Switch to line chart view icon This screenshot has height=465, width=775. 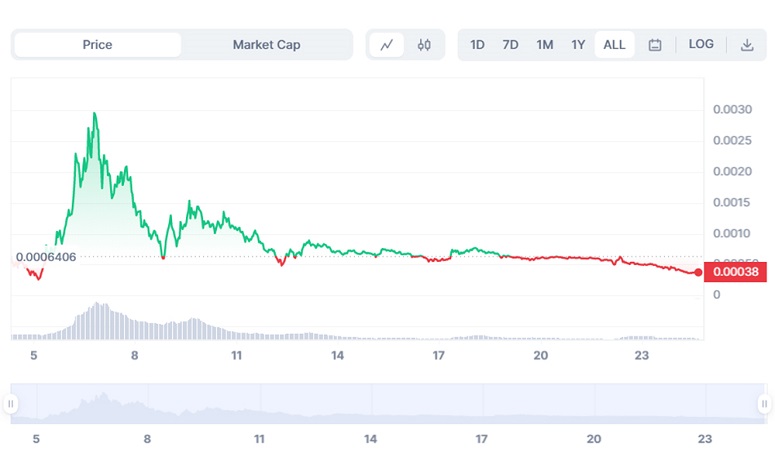click(x=386, y=45)
